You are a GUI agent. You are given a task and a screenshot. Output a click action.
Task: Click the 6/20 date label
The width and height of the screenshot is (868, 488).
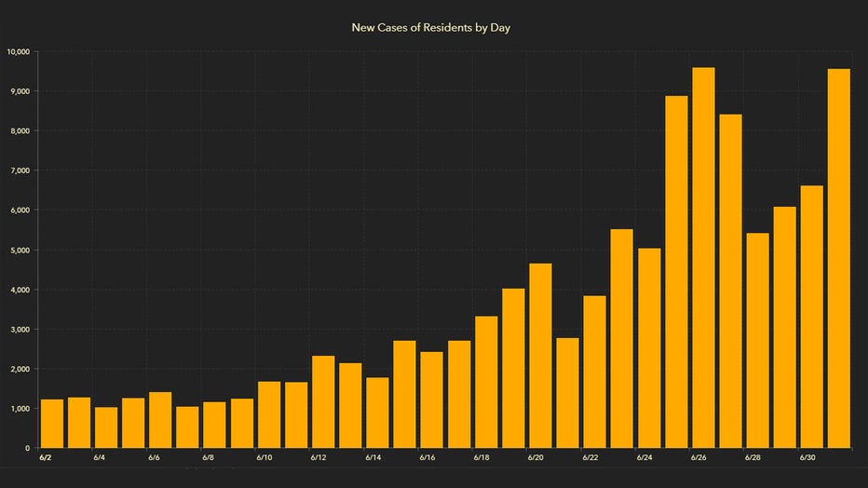(536, 457)
